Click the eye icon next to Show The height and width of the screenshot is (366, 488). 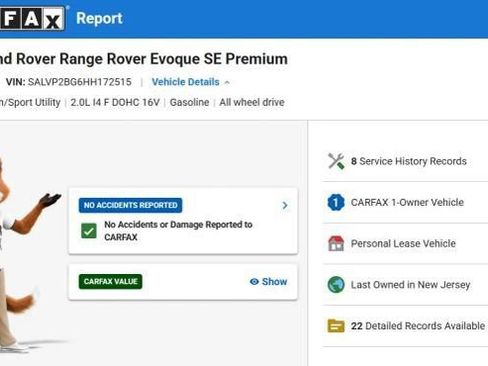click(x=254, y=282)
